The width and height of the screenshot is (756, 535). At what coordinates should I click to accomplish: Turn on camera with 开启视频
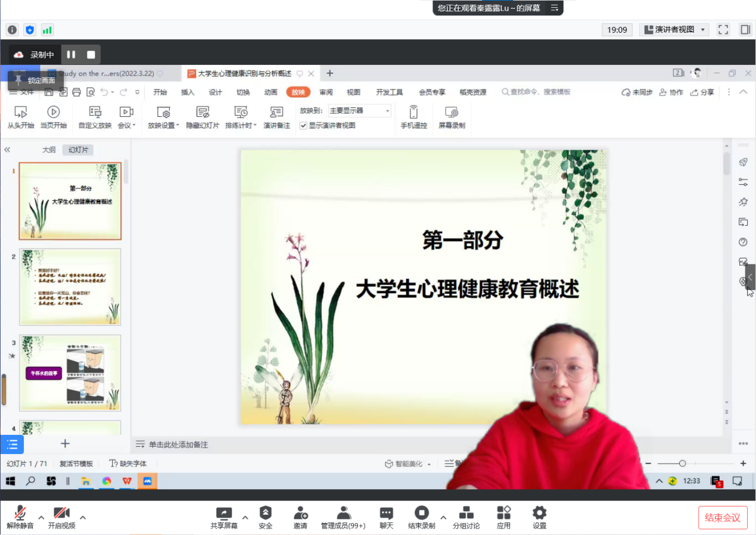click(61, 513)
